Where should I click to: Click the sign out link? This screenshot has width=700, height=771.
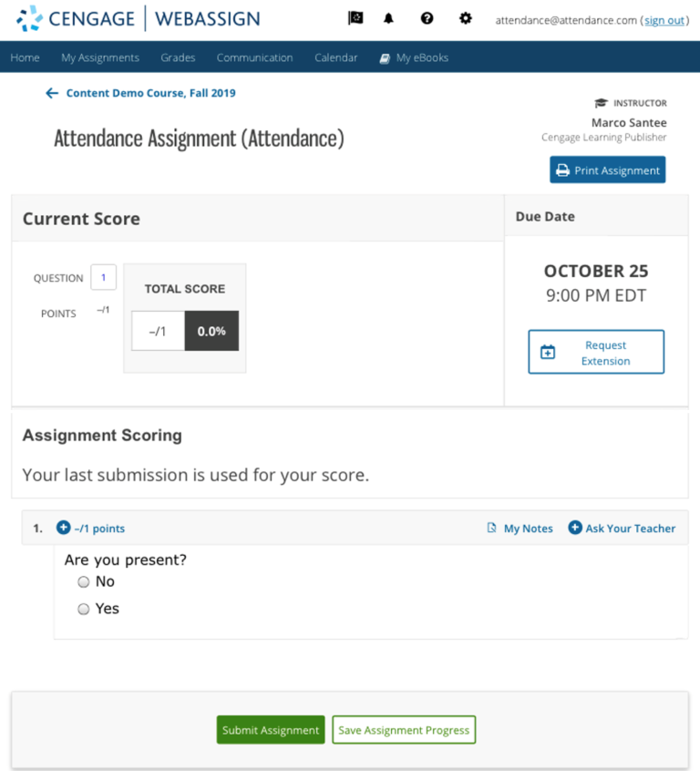(663, 20)
